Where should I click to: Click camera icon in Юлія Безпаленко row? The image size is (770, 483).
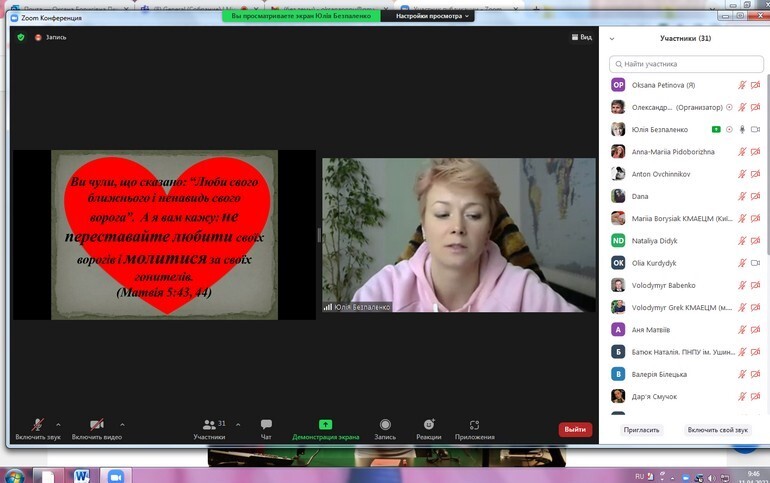coord(755,130)
